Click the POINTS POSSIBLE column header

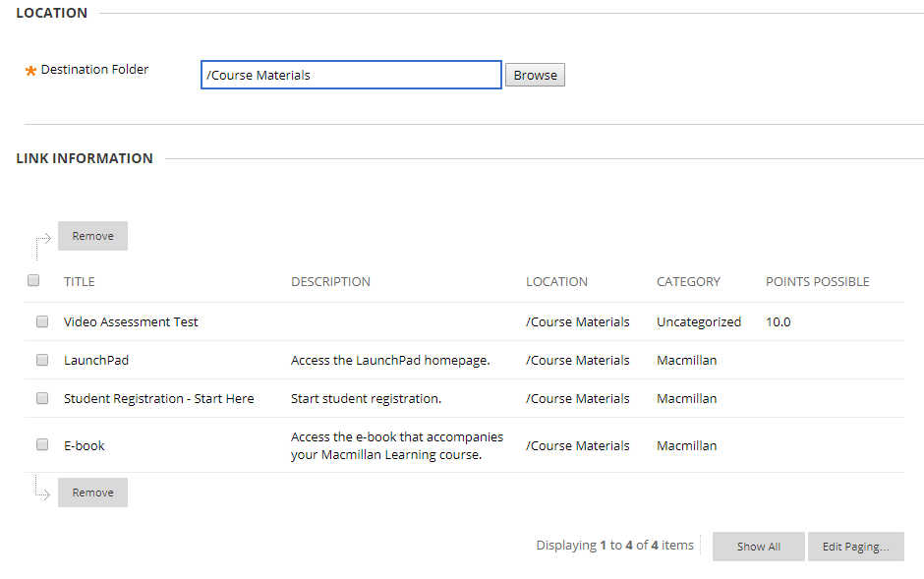817,281
